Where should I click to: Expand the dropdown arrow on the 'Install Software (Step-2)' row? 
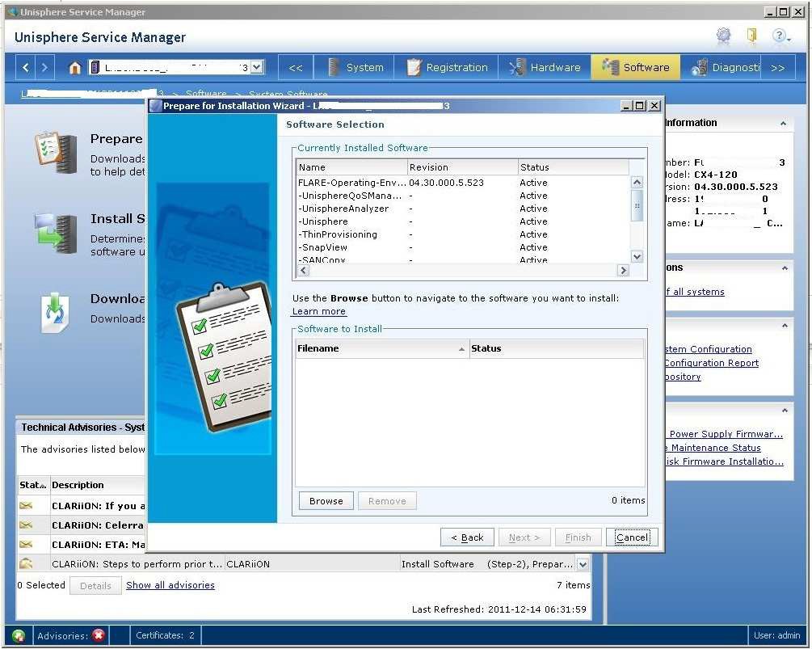[583, 564]
